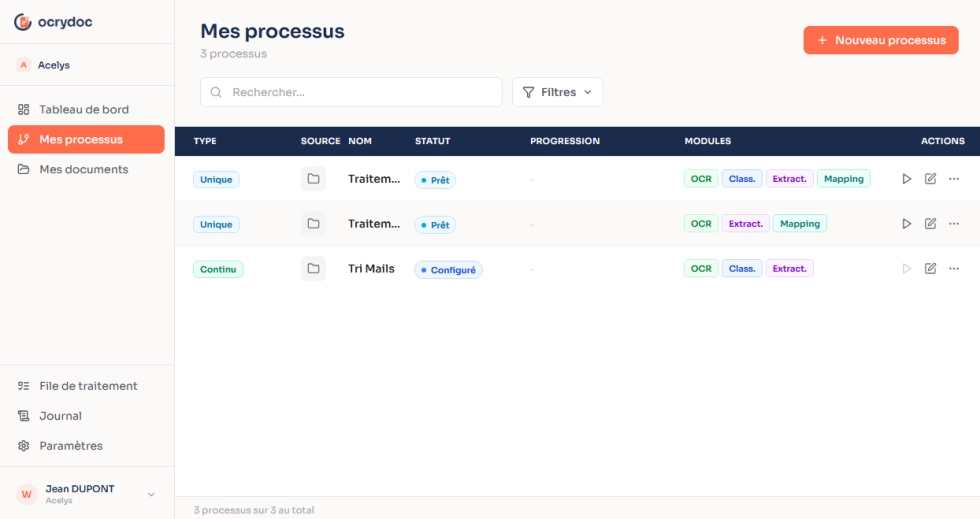Click the Acelys organization name
The height and width of the screenshot is (519, 980).
click(54, 65)
